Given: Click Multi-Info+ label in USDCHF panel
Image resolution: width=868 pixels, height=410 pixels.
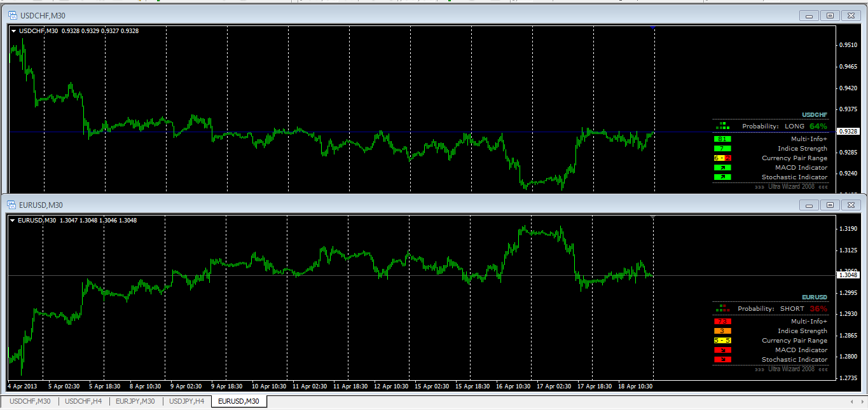Looking at the screenshot, I should [809, 139].
